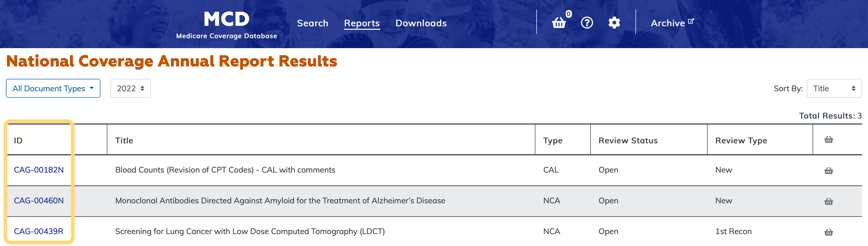Open the basket icon in header
Image resolution: width=868 pixels, height=246 pixels.
pyautogui.click(x=559, y=23)
